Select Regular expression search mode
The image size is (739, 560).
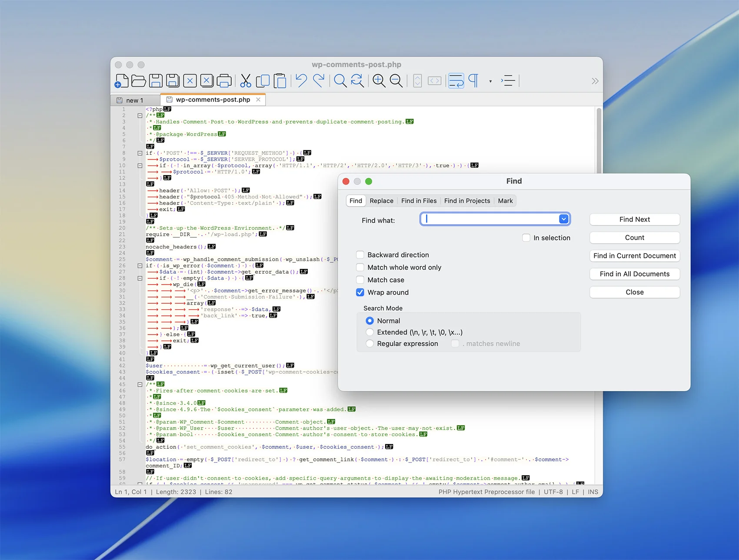pyautogui.click(x=369, y=344)
